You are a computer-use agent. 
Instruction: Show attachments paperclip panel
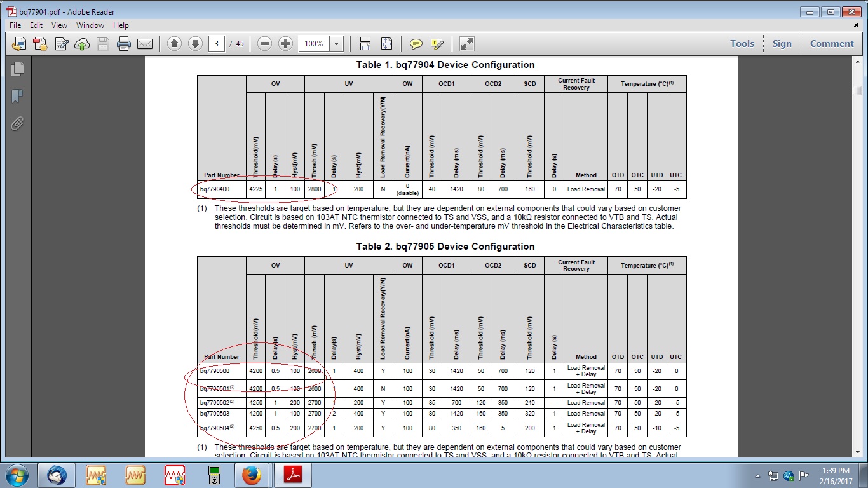tap(17, 123)
